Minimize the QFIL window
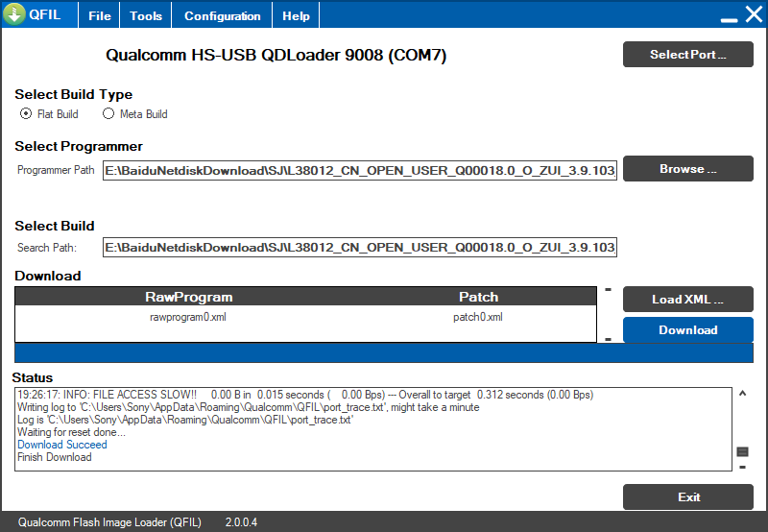This screenshot has height=532, width=768. (x=729, y=19)
